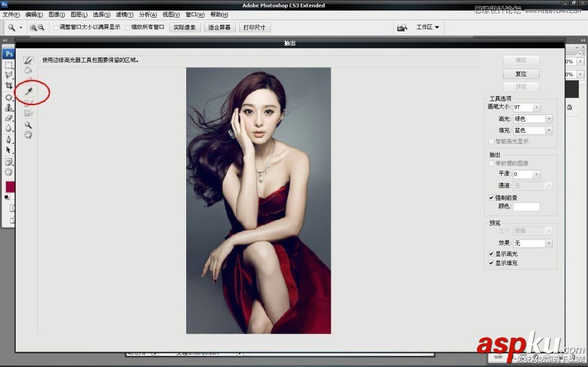Select the Patch healing tool in Photoshop toolbox
The image size is (588, 367).
click(8, 97)
